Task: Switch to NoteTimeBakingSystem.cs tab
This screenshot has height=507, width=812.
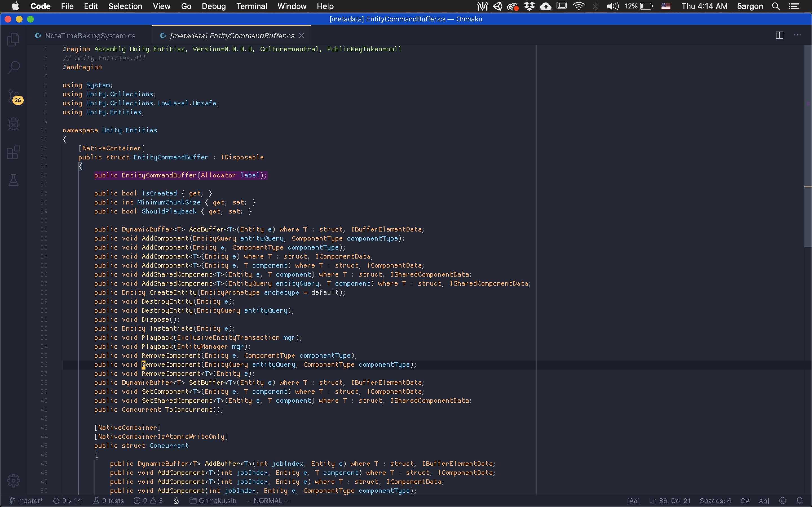Action: (91, 35)
